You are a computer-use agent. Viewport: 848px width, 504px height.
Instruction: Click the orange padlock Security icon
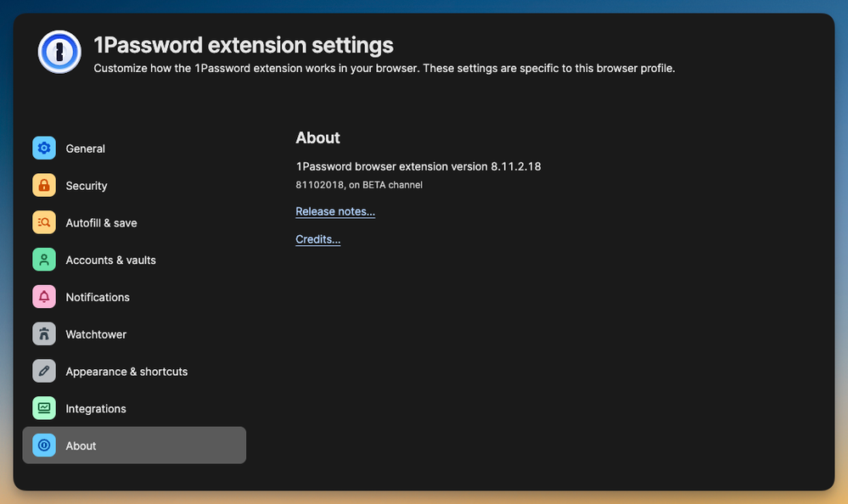click(44, 186)
